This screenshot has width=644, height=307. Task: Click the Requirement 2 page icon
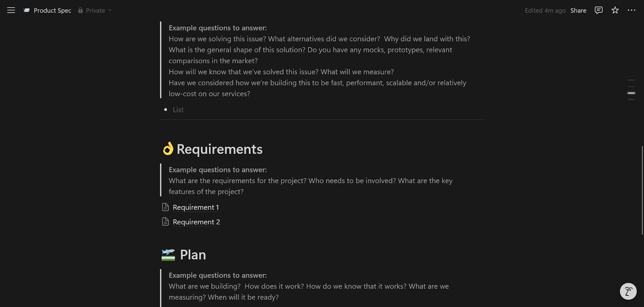(x=165, y=222)
